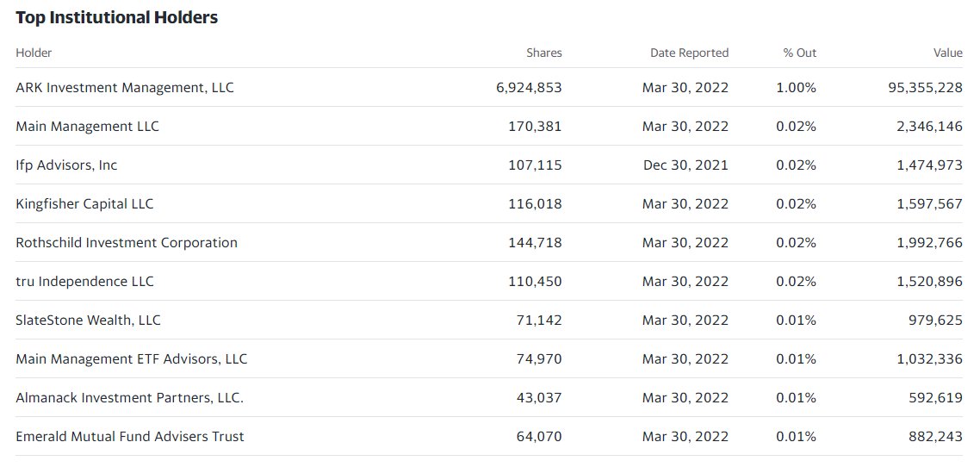980x467 pixels.
Task: Click the ARK Investment Management, LLC holder
Action: point(125,88)
